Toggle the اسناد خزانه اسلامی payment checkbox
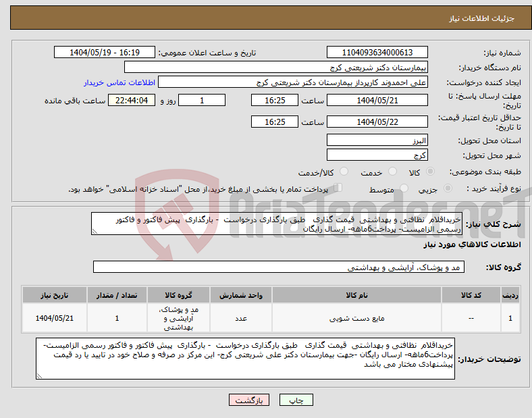This screenshot has height=418, width=532. pyautogui.click(x=338, y=188)
